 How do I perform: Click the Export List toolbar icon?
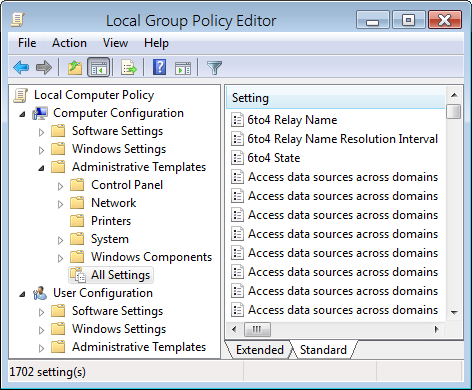point(129,67)
